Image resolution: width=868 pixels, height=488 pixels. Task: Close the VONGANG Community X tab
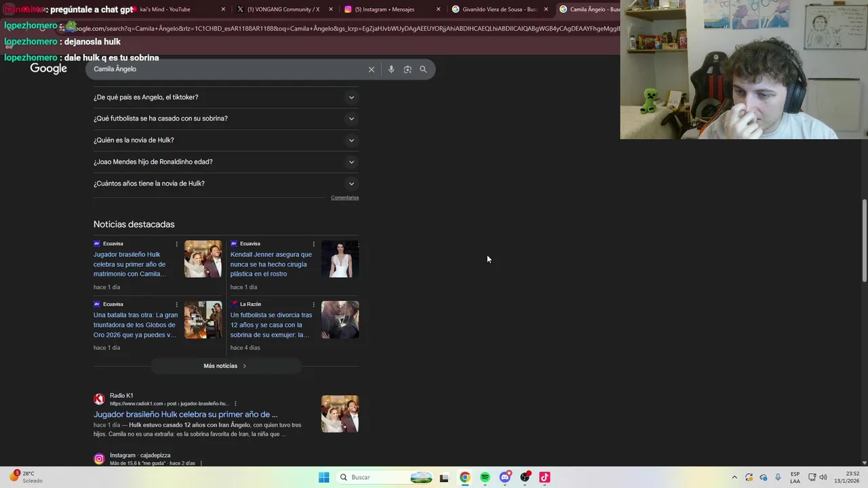(x=331, y=9)
